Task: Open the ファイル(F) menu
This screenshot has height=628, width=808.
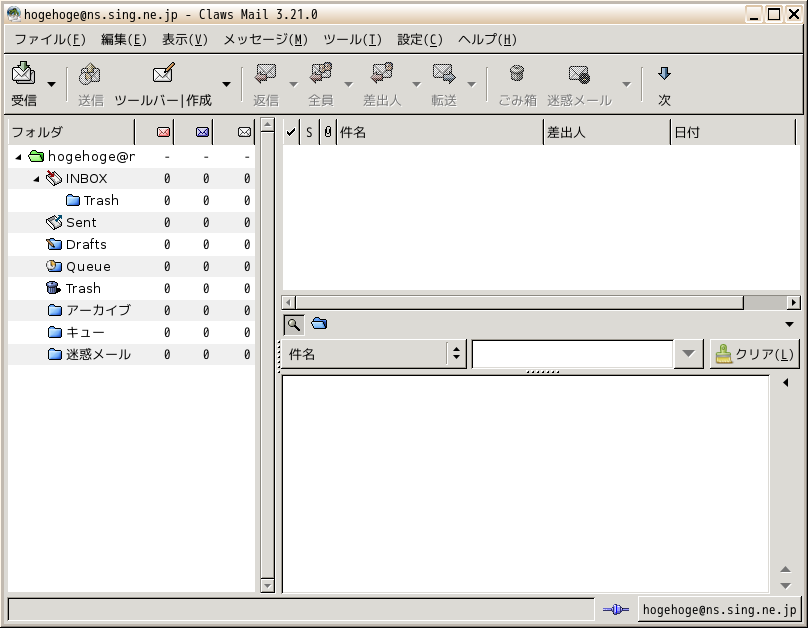Action: click(x=50, y=40)
